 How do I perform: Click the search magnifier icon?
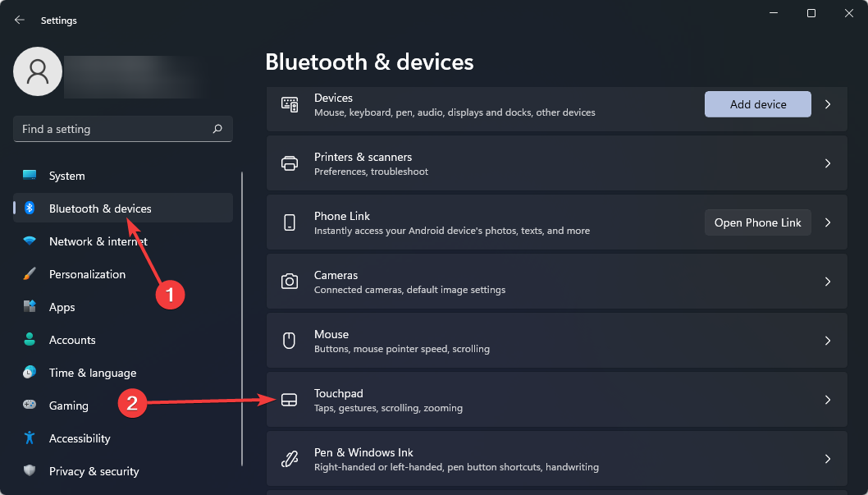[x=217, y=128]
